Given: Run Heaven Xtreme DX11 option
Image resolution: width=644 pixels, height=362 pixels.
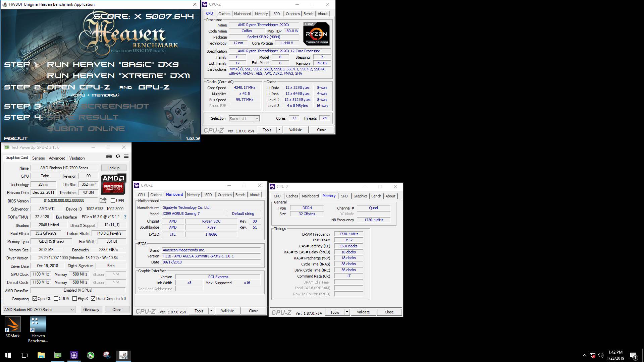Looking at the screenshot, I should click(x=118, y=76).
